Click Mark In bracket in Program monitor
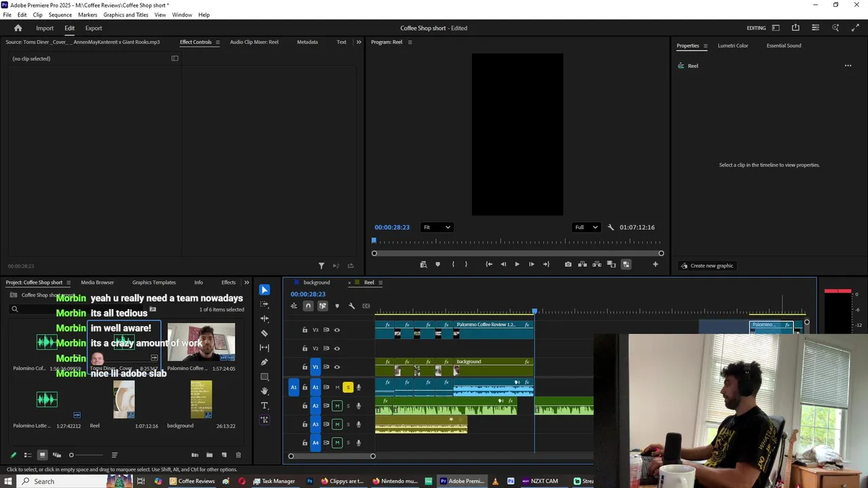The width and height of the screenshot is (868, 488). coord(453,264)
